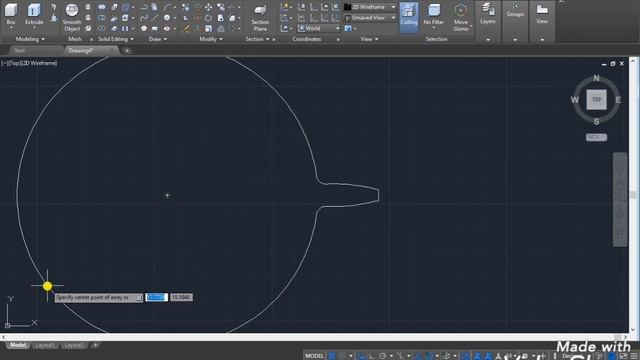Expand the View panel title dropdown
The width and height of the screenshot is (640, 360).
point(369,39)
